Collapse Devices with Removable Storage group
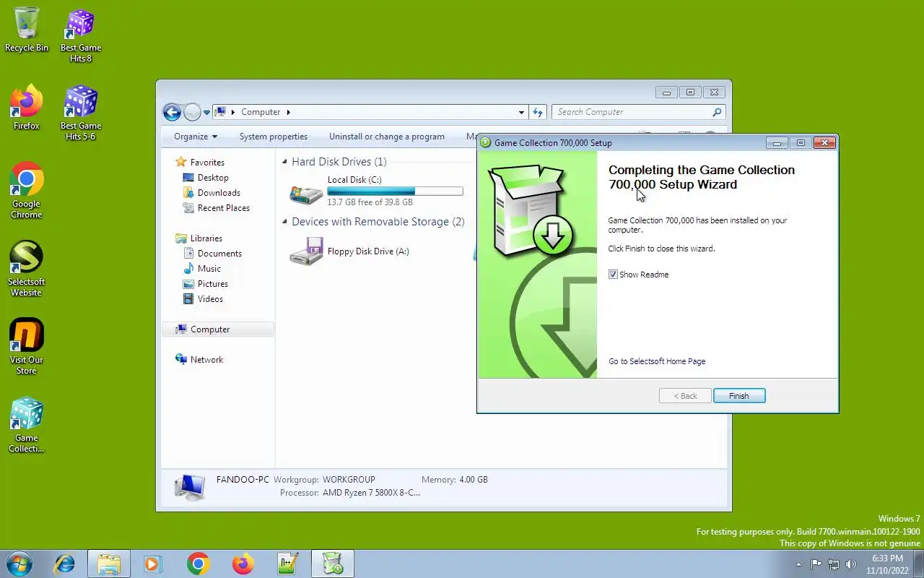Screen dimensions: 924x578 [x=284, y=223]
